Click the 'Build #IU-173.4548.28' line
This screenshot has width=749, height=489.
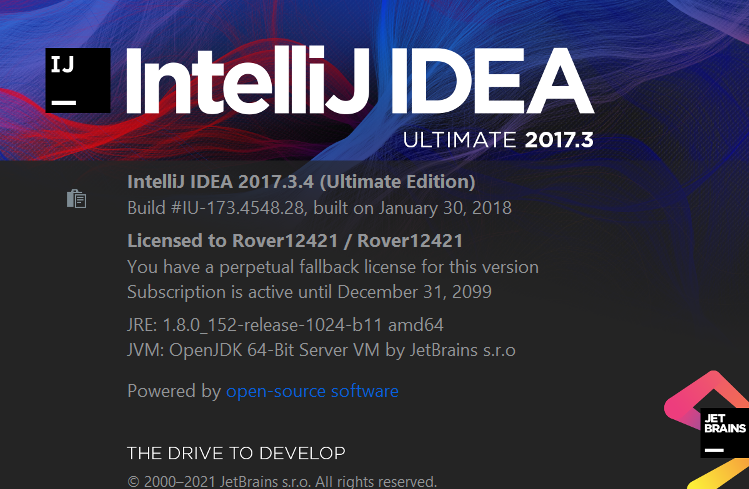point(319,208)
